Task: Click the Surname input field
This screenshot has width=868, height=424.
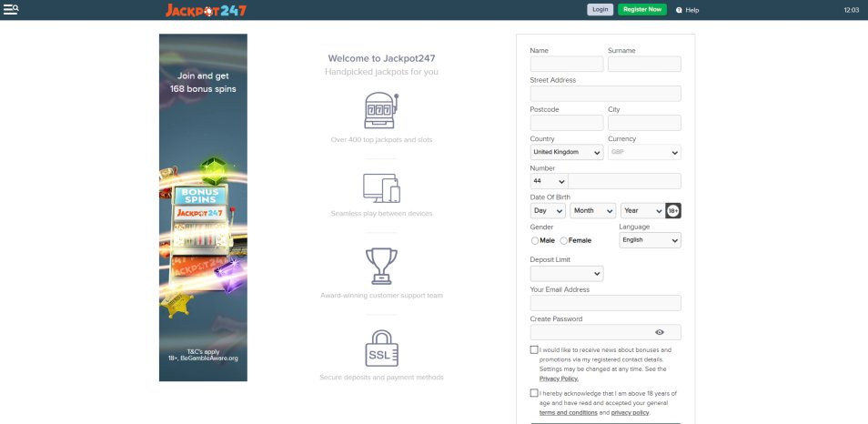Action: pos(644,64)
